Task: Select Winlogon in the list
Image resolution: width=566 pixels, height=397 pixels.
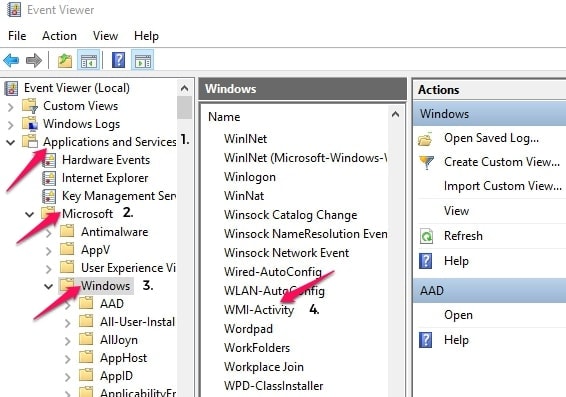Action: click(x=250, y=177)
